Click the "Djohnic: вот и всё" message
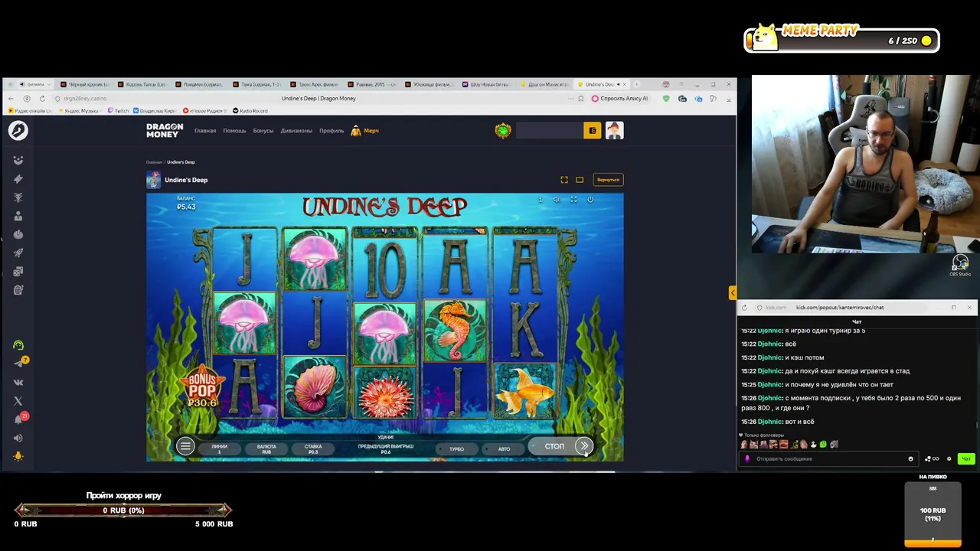 [x=777, y=422]
